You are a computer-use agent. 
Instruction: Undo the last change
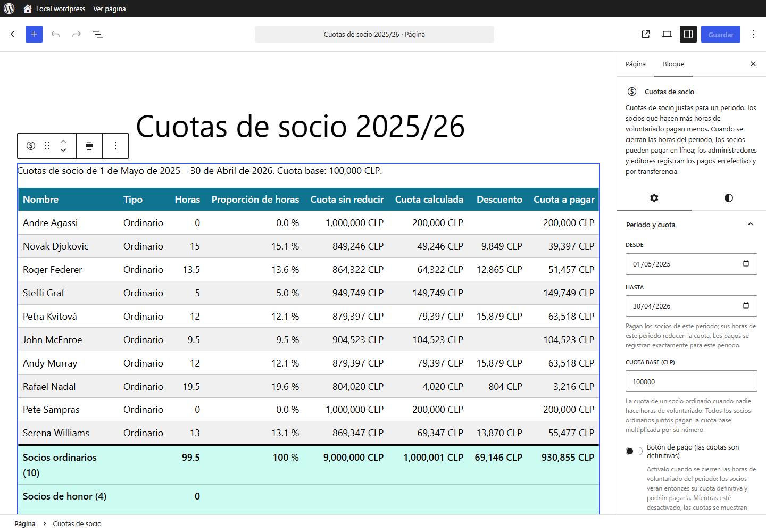tap(55, 34)
